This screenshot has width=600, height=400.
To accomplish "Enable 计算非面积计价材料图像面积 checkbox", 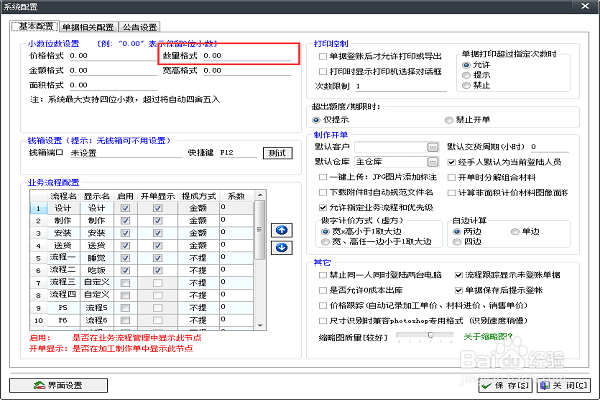I will click(452, 193).
